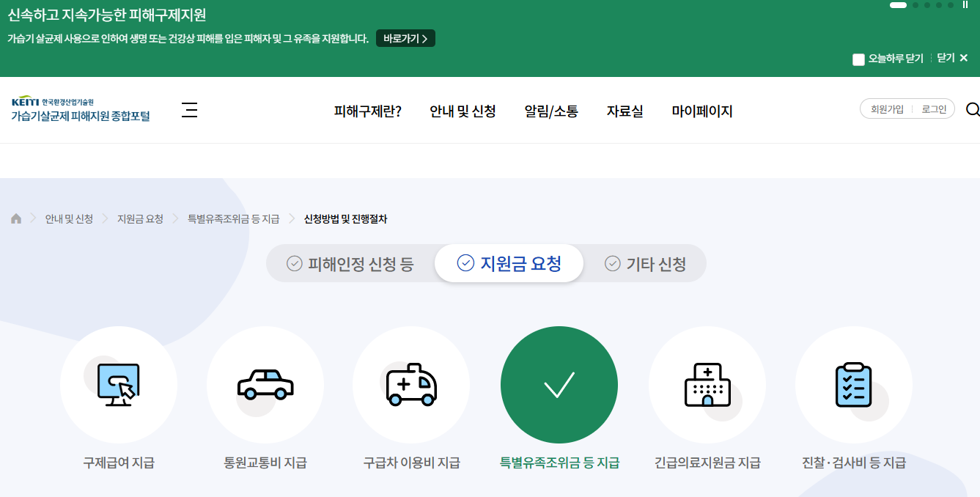
Task: Click the 구제급여 지급 label
Action: (x=119, y=463)
